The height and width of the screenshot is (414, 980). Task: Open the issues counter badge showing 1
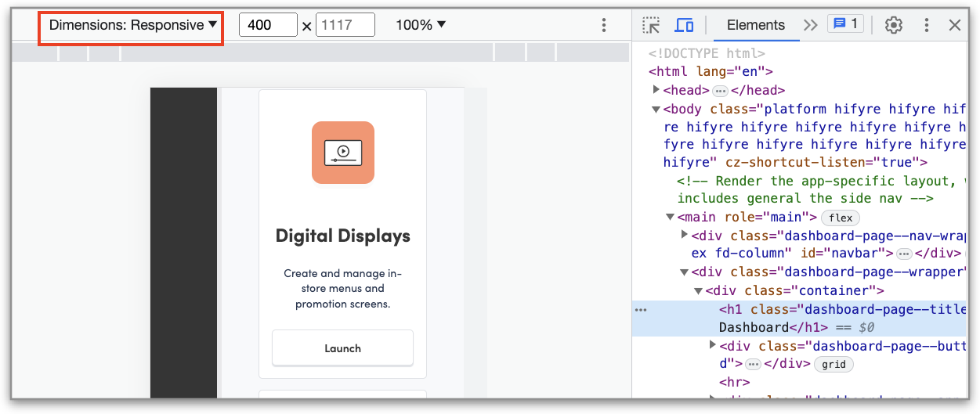[845, 24]
